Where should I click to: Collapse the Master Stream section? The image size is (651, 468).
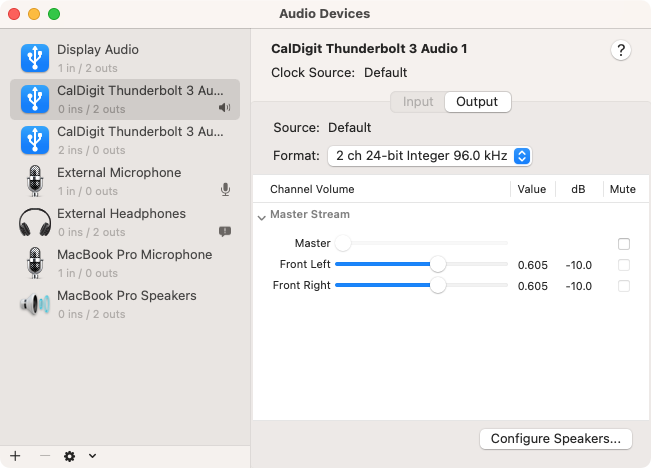pos(261,216)
